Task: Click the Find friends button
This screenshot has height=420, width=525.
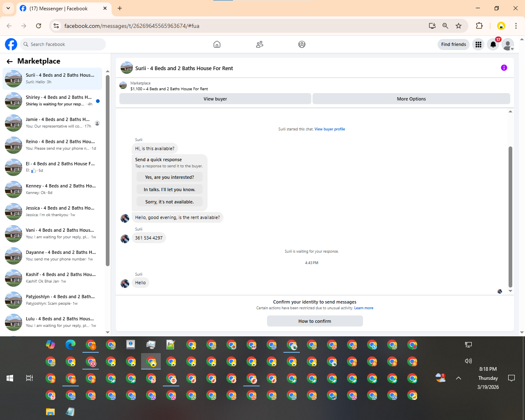Action: pyautogui.click(x=454, y=44)
